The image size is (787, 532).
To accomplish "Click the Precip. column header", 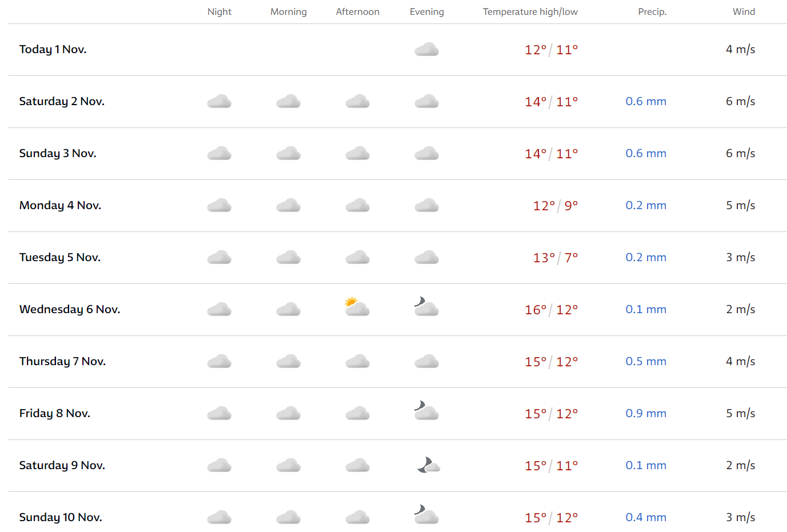I will (652, 12).
